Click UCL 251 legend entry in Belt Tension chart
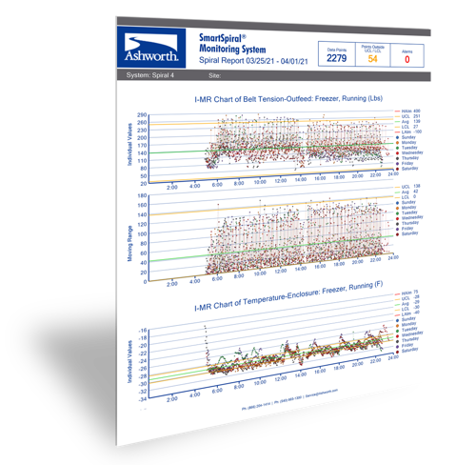The width and height of the screenshot is (476, 465). pyautogui.click(x=407, y=116)
